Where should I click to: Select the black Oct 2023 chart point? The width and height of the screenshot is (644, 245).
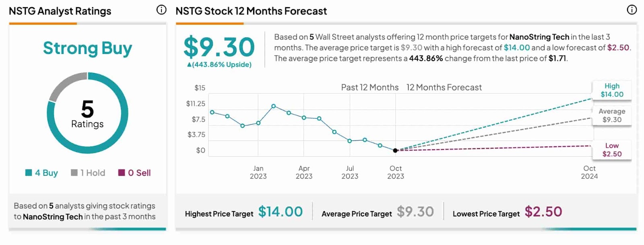point(395,150)
